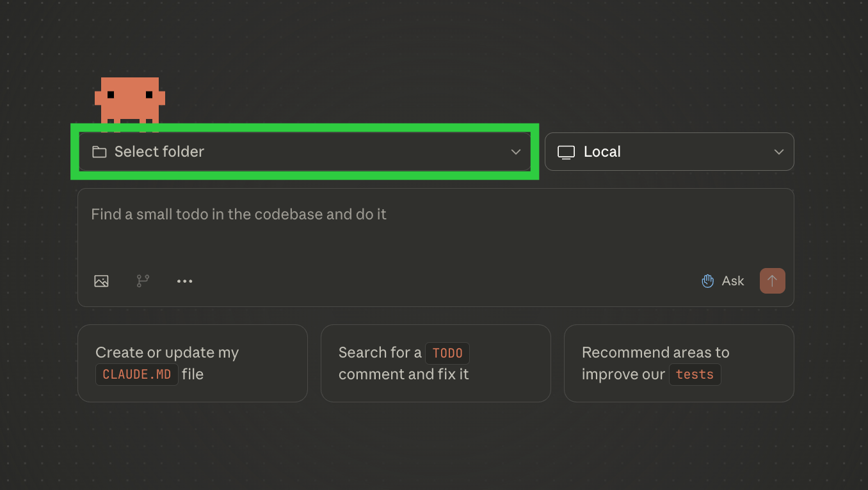Click the orange tests code tag
The height and width of the screenshot is (490, 868).
(695, 375)
